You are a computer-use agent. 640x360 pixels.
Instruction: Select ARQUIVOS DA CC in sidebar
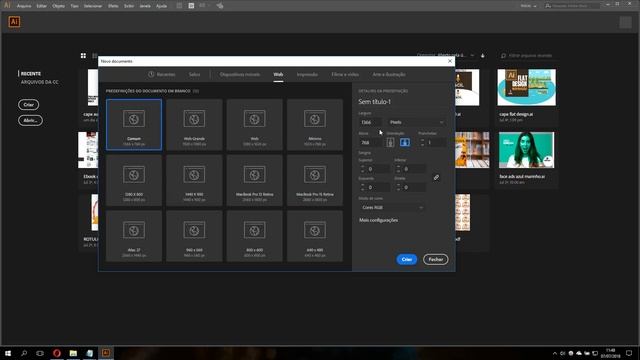point(40,82)
